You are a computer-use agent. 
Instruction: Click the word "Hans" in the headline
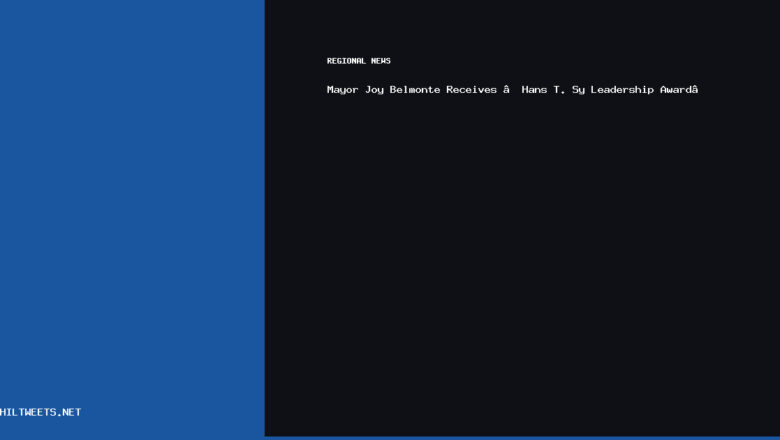coord(534,90)
